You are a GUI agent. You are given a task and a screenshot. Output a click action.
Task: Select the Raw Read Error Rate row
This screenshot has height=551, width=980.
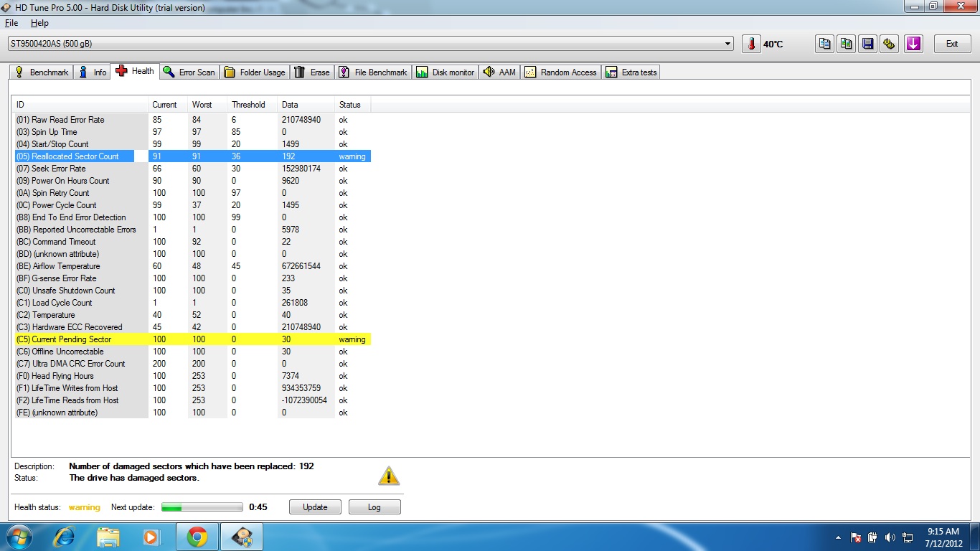click(192, 120)
